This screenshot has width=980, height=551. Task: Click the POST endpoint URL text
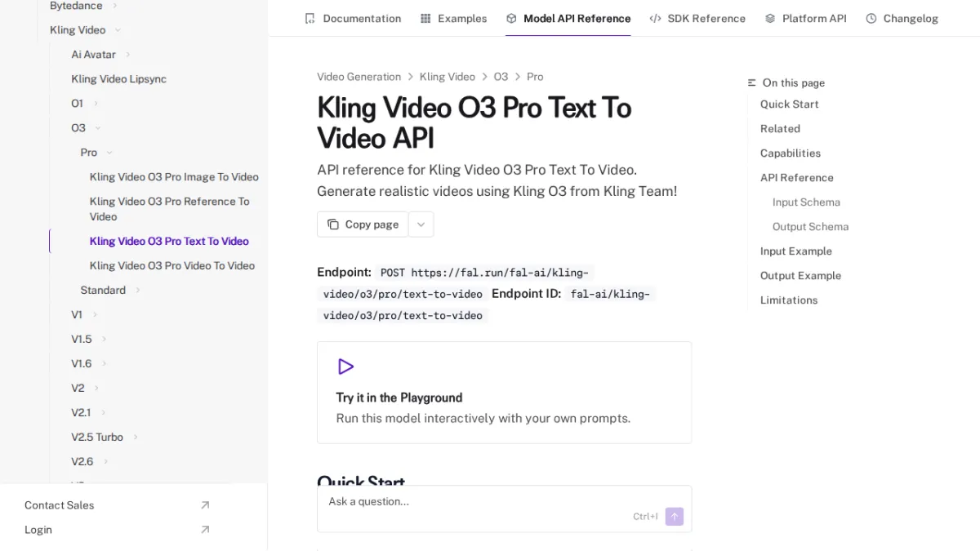pyautogui.click(x=456, y=283)
